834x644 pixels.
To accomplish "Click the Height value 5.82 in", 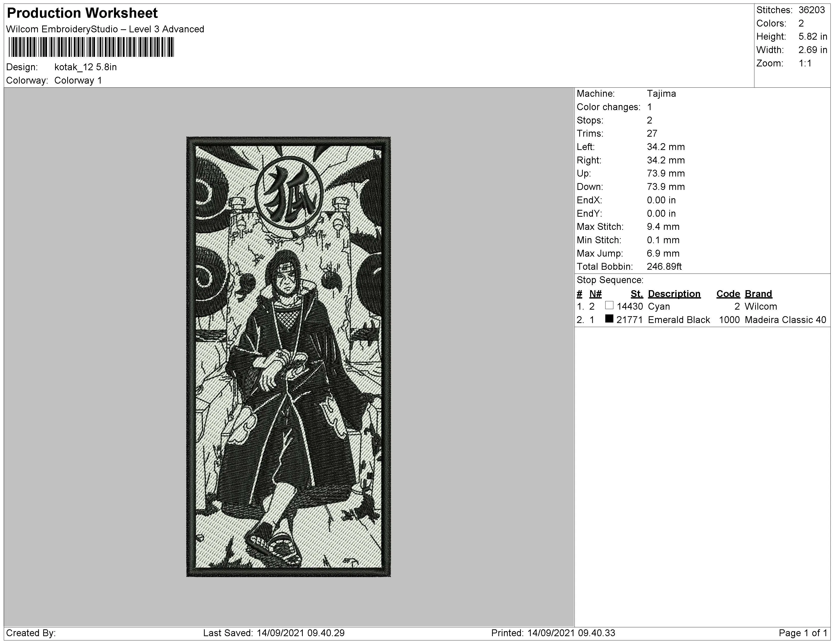I will point(813,37).
